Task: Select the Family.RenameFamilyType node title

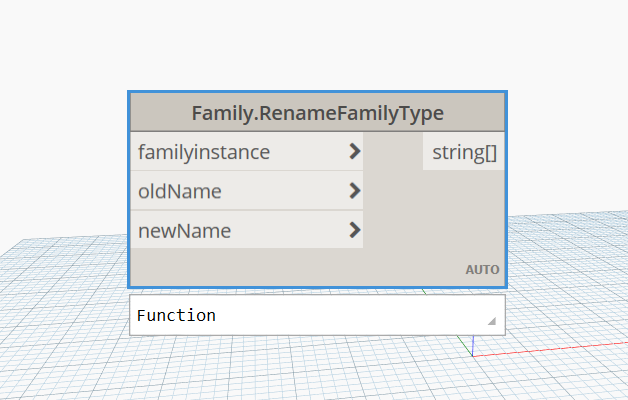Action: click(317, 112)
